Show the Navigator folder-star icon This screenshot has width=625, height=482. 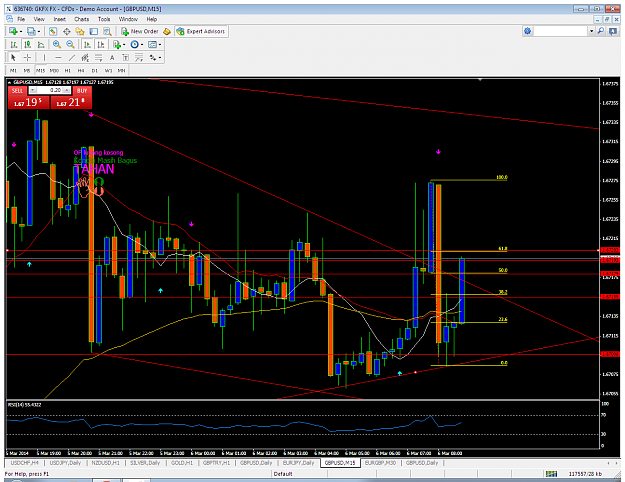tap(80, 31)
